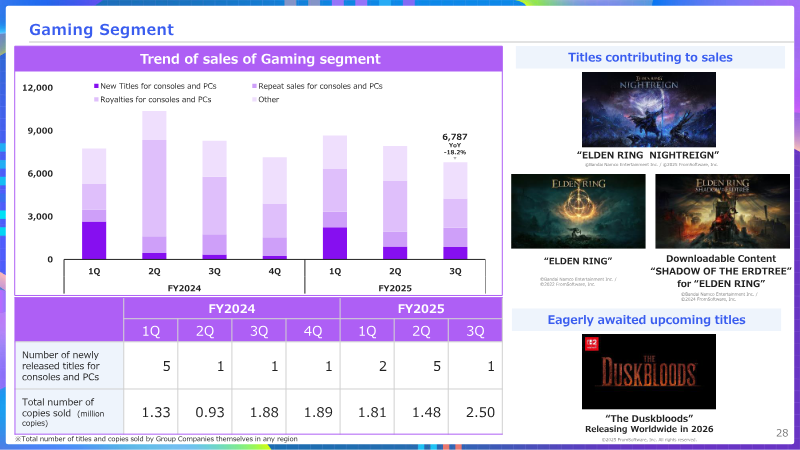Click the "6,000" y-axis label
Screen dimensions: 800x450
tap(40, 173)
